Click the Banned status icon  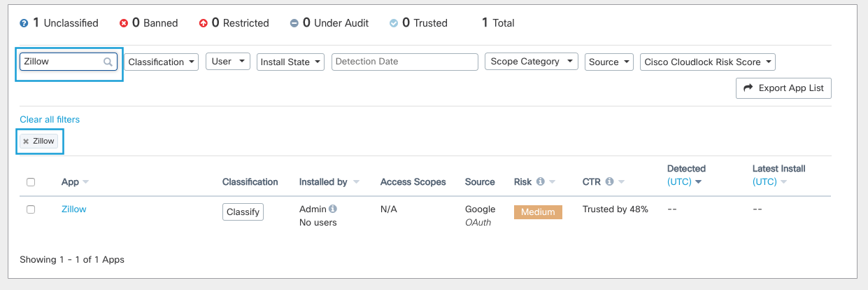click(x=124, y=23)
